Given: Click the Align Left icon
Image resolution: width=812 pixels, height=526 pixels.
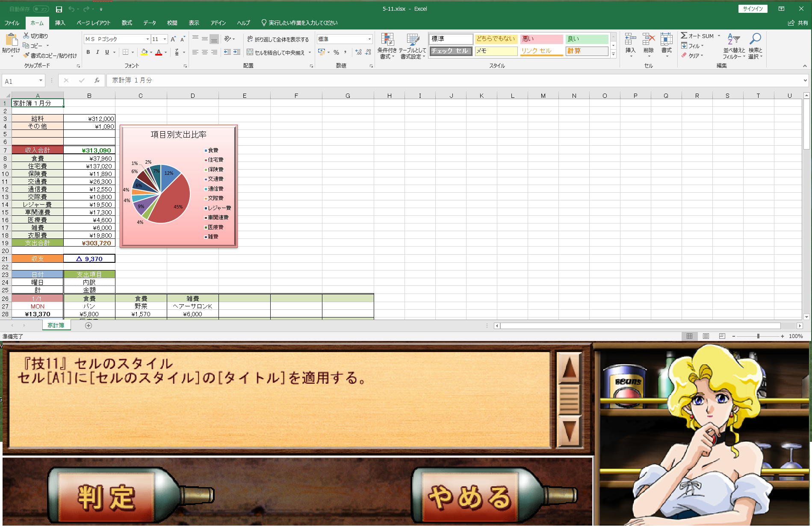Looking at the screenshot, I should [x=195, y=52].
